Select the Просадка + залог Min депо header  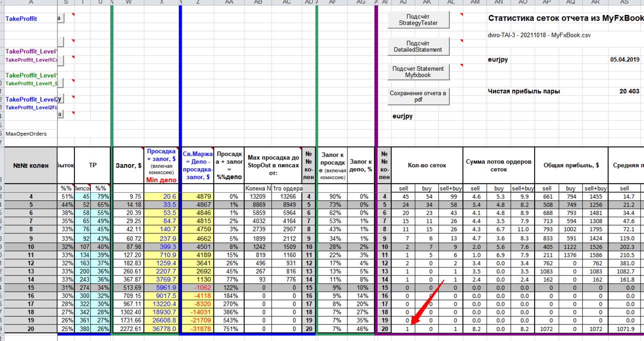[162, 165]
